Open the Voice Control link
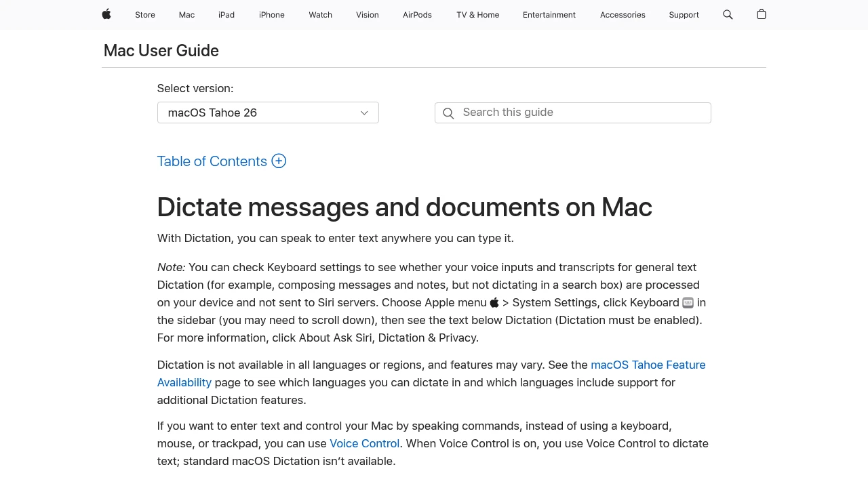This screenshot has height=488, width=868. click(x=364, y=443)
